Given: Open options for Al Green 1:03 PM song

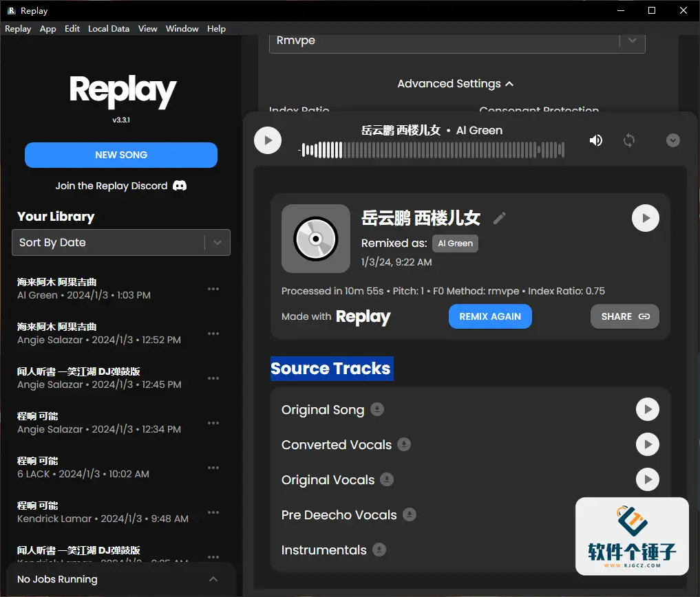Looking at the screenshot, I should pos(213,289).
